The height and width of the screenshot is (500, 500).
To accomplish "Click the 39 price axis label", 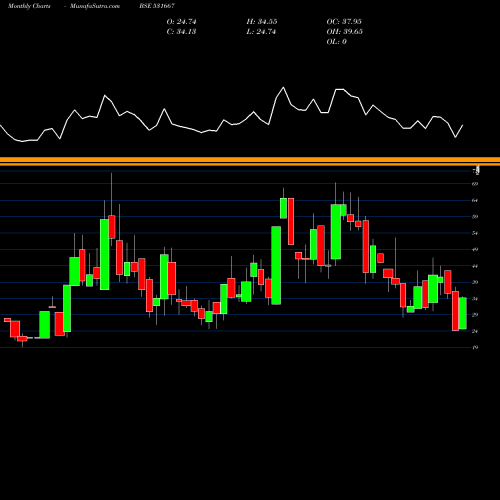I will point(475,282).
